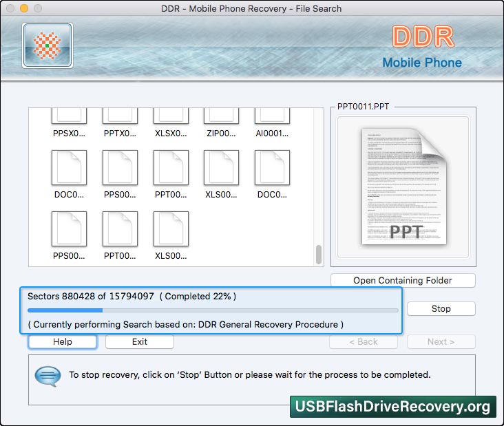Click the 'To stop recovery' instruction text
The image size is (504, 426).
click(x=250, y=375)
